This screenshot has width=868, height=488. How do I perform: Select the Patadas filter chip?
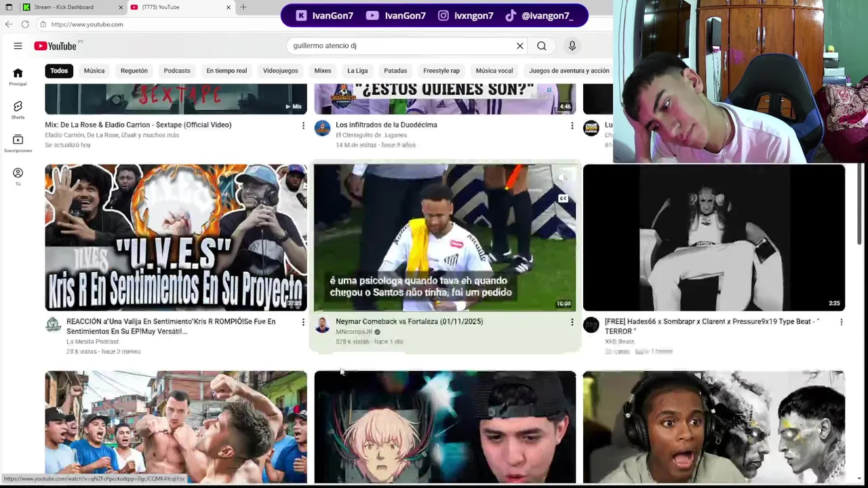(x=395, y=70)
